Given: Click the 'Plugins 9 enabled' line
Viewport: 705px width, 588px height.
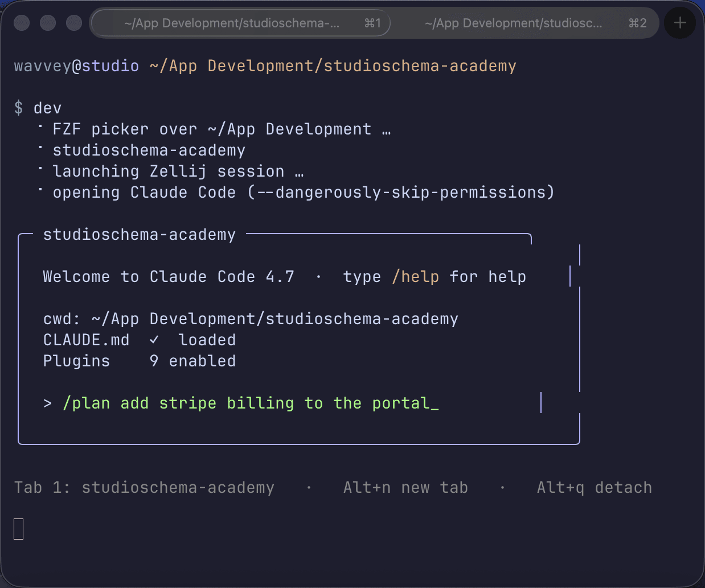Looking at the screenshot, I should [140, 361].
